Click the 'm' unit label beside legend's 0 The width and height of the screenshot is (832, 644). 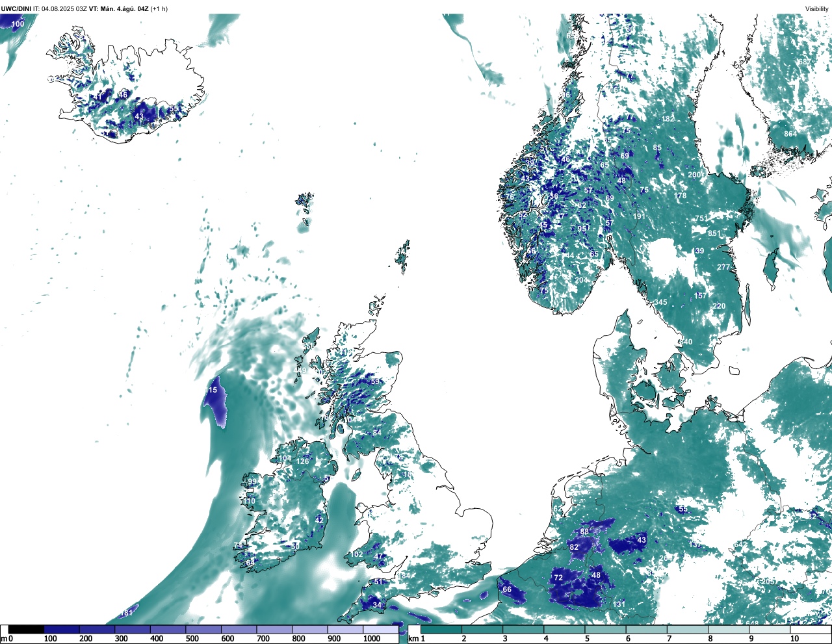[x=4, y=639]
